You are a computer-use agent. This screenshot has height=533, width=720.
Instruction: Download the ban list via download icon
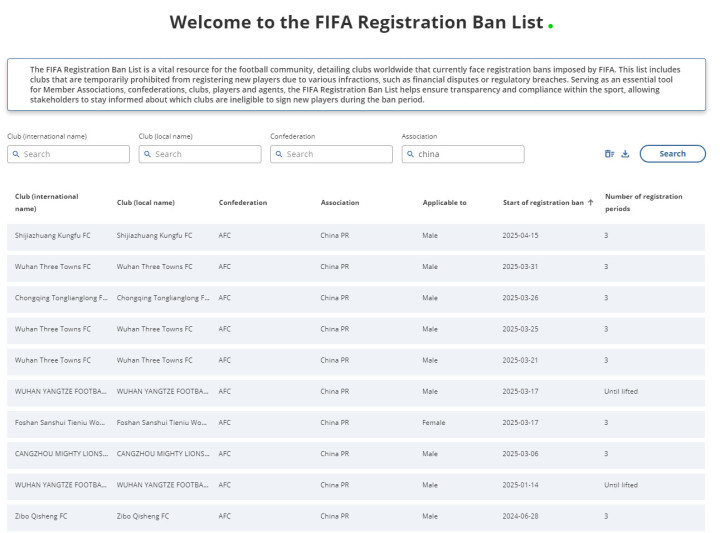[625, 154]
